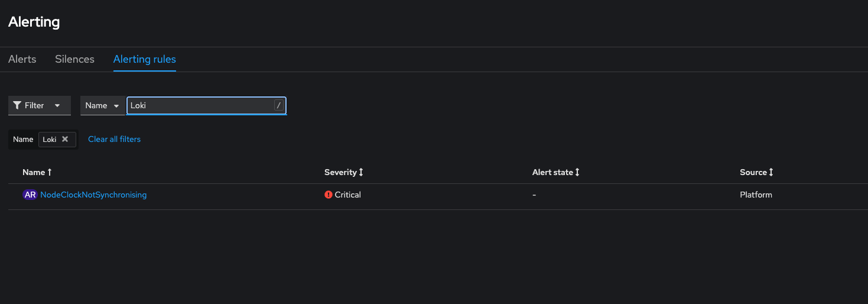The width and height of the screenshot is (868, 304).
Task: Open the NodeClockNotSynchronising rule link
Action: pos(93,195)
